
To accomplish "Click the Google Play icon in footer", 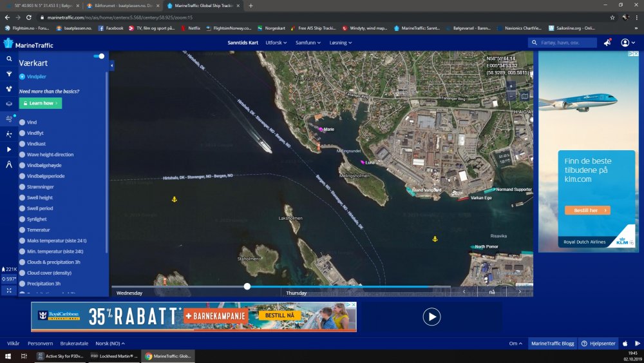I will [x=638, y=343].
